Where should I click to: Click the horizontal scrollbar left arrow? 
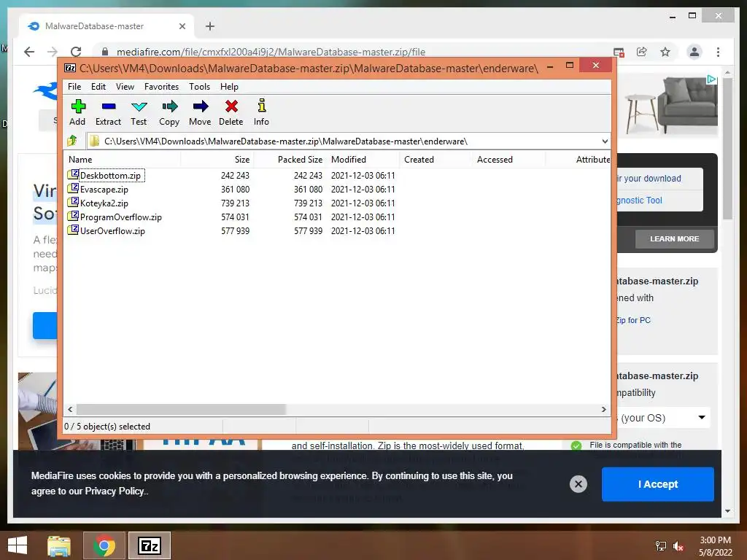tap(70, 410)
